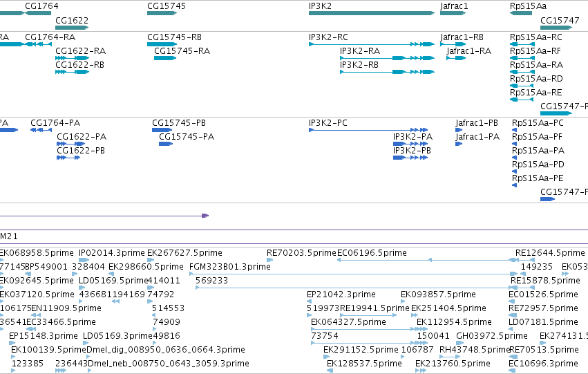Click the CG1764-RA transcript label
The height and width of the screenshot is (374, 588).
click(x=50, y=37)
